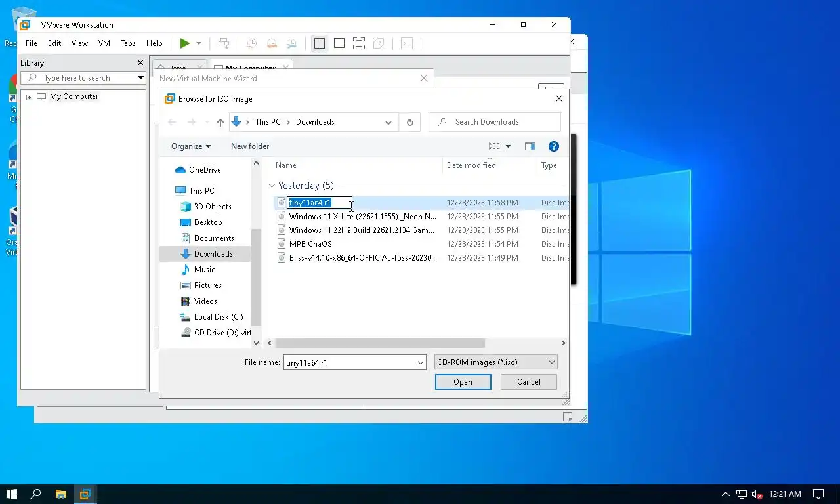Image resolution: width=840 pixels, height=504 pixels.
Task: Open Videos in the navigation pane
Action: (205, 301)
